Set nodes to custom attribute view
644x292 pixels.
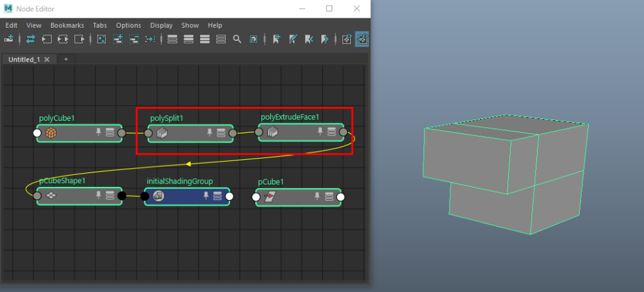tap(221, 39)
